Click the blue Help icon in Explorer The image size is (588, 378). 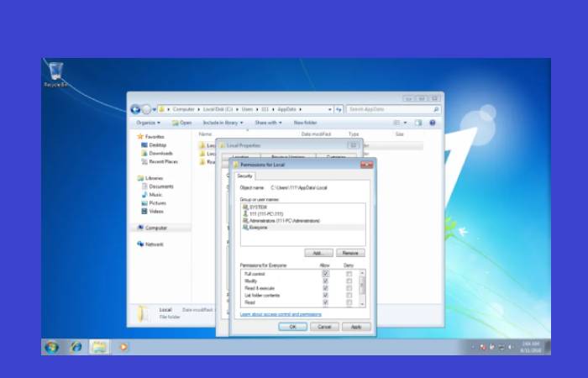433,123
